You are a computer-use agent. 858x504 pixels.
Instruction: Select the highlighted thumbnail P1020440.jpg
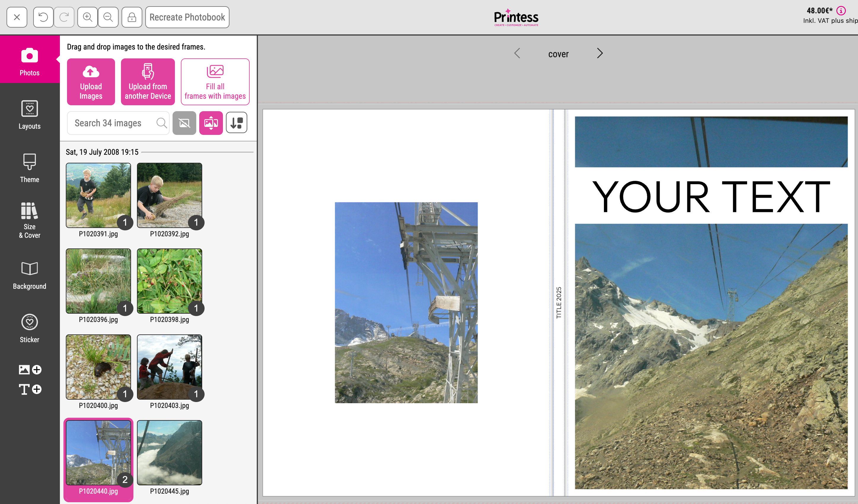pos(98,453)
